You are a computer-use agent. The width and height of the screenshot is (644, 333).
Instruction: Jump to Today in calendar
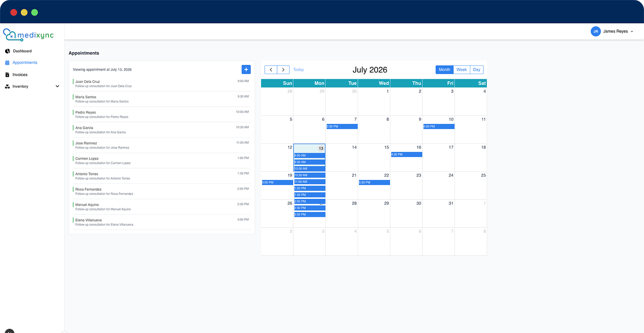pos(298,70)
